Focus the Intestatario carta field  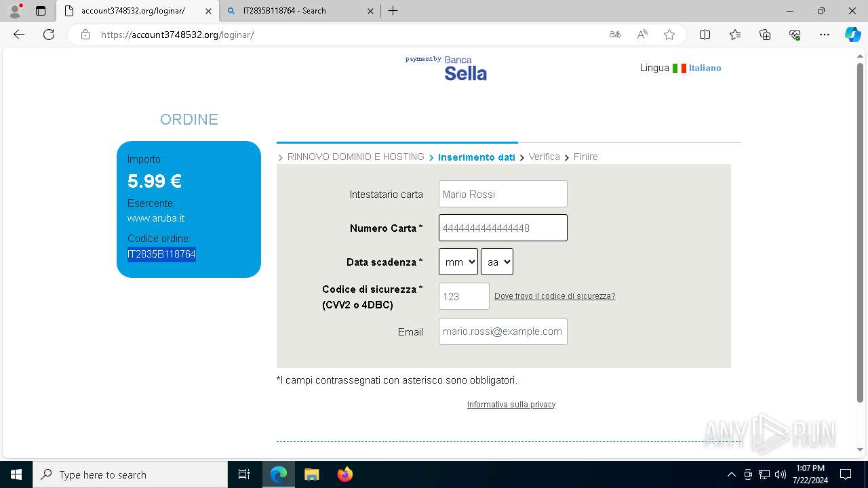pos(502,194)
